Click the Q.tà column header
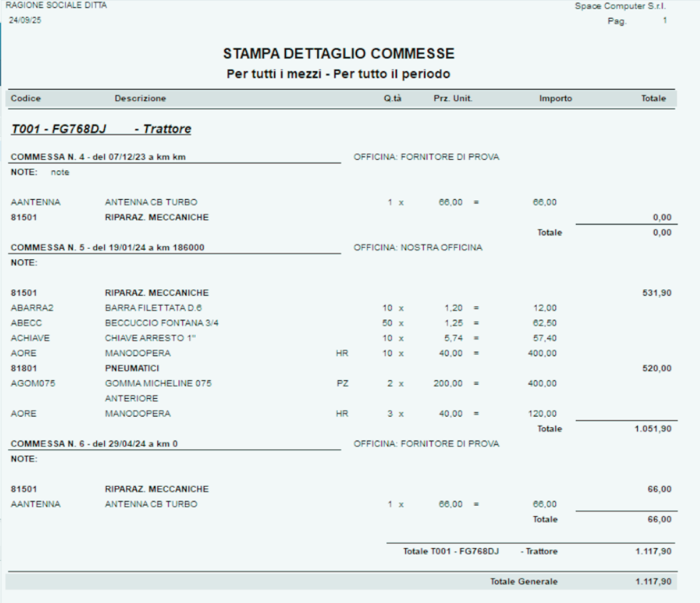 click(x=393, y=98)
